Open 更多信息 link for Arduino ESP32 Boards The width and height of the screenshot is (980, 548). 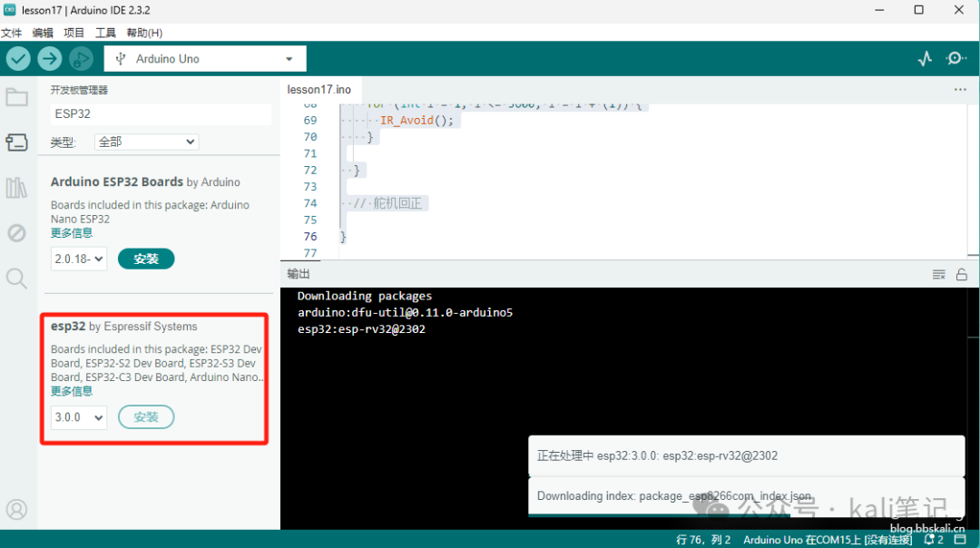pos(72,233)
